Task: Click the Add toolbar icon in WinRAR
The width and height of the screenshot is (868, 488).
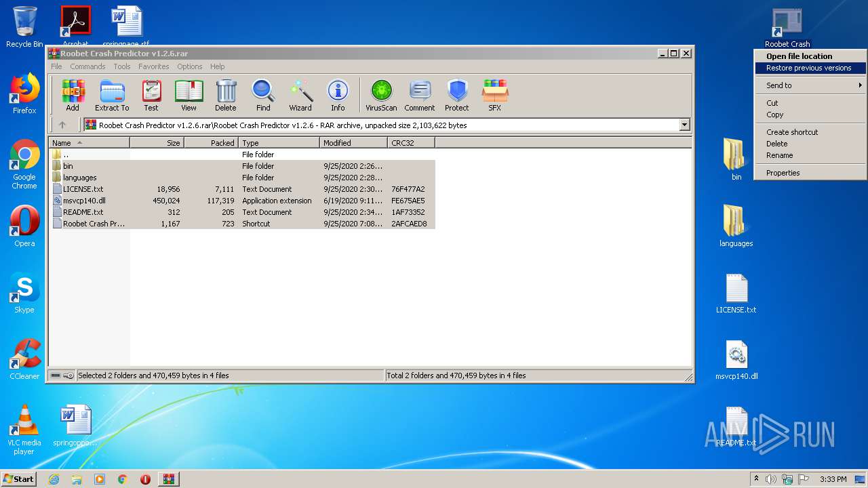Action: pos(73,96)
